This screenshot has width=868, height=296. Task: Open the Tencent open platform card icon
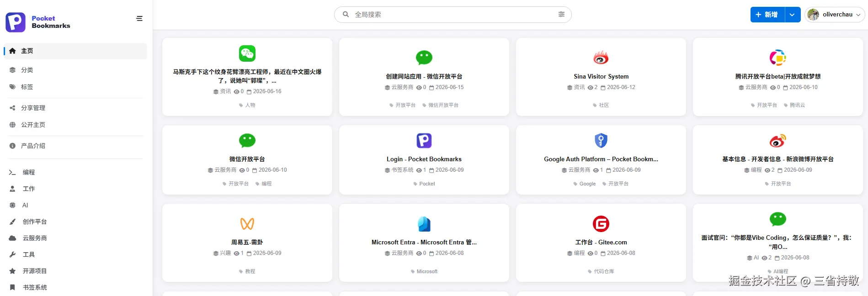pyautogui.click(x=778, y=58)
